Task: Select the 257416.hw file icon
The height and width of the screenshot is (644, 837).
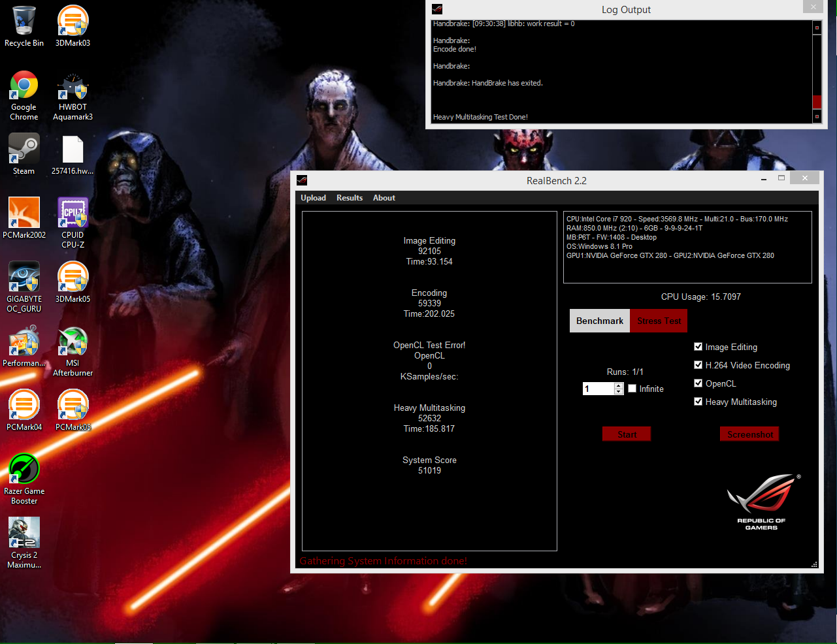Action: point(73,154)
